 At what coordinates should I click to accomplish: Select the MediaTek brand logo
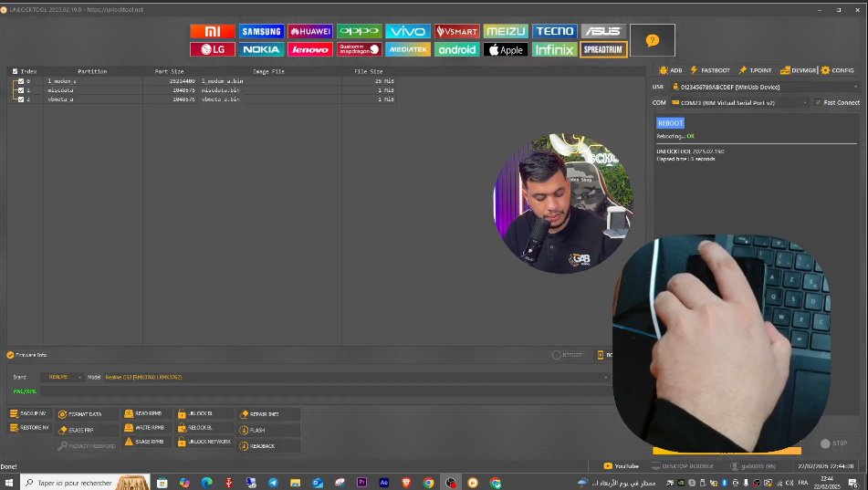(408, 49)
